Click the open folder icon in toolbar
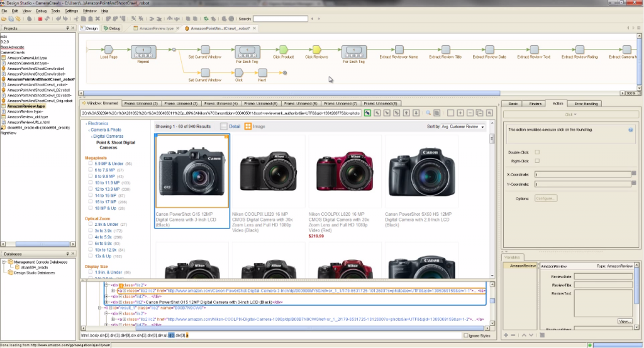Image resolution: width=644 pixels, height=348 pixels. tap(4, 18)
